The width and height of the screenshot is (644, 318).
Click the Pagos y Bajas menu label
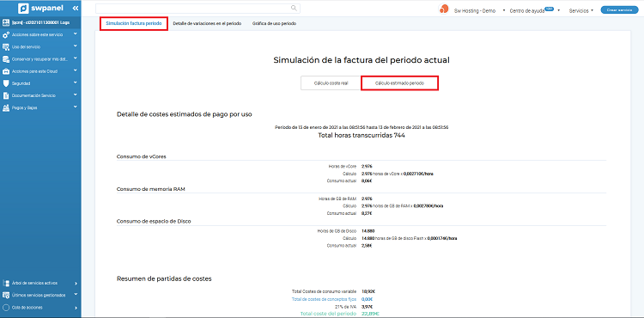[x=25, y=107]
